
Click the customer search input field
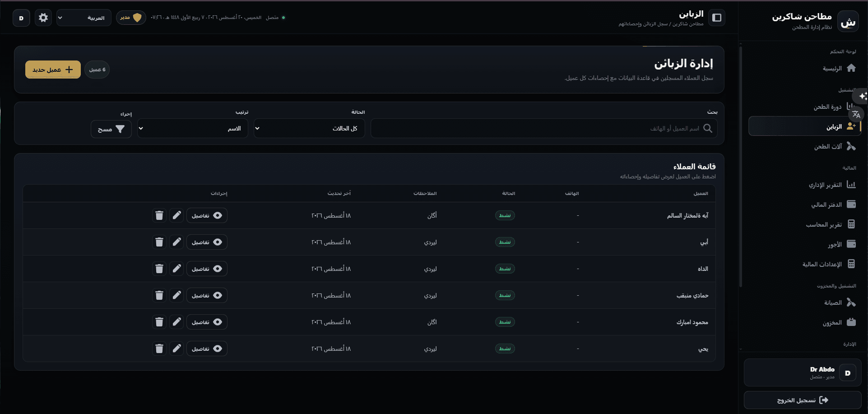(x=544, y=129)
